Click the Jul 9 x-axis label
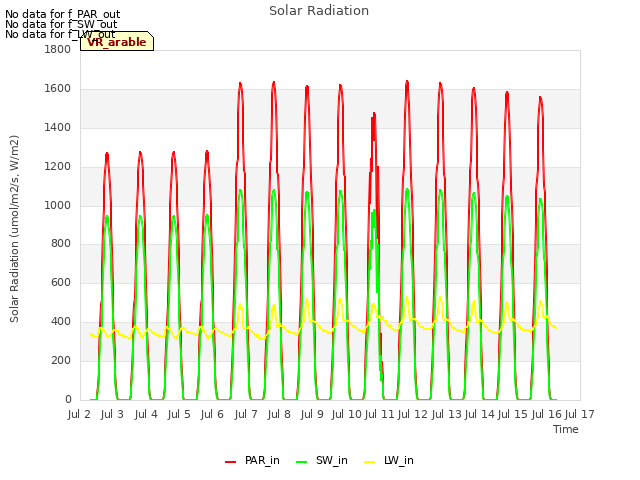 click(312, 414)
